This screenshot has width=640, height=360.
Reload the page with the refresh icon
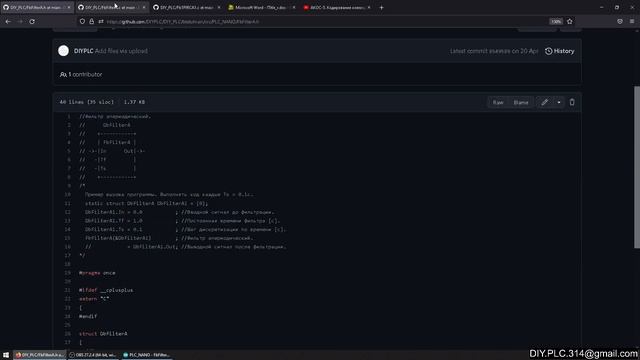(32, 21)
